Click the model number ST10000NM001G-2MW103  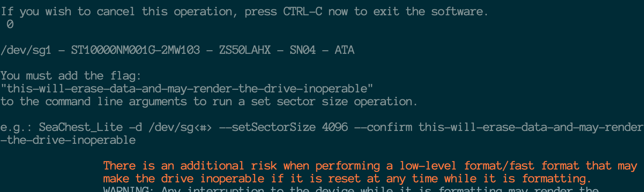pos(135,50)
